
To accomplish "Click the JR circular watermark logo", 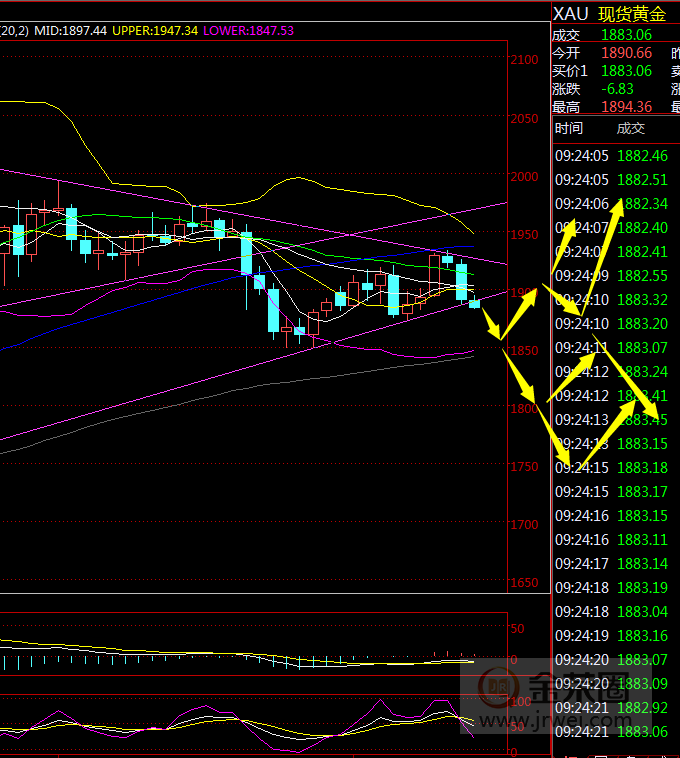I will click(497, 689).
